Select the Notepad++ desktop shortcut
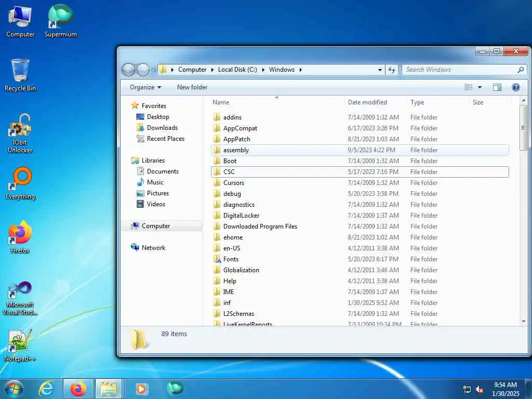 pyautogui.click(x=20, y=345)
